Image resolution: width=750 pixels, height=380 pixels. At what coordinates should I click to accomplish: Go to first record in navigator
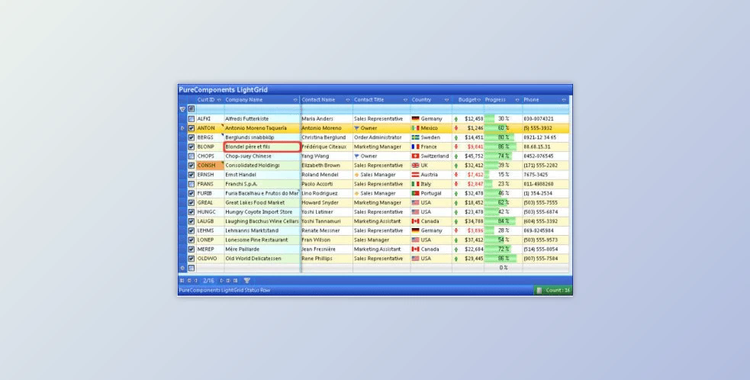pyautogui.click(x=182, y=280)
